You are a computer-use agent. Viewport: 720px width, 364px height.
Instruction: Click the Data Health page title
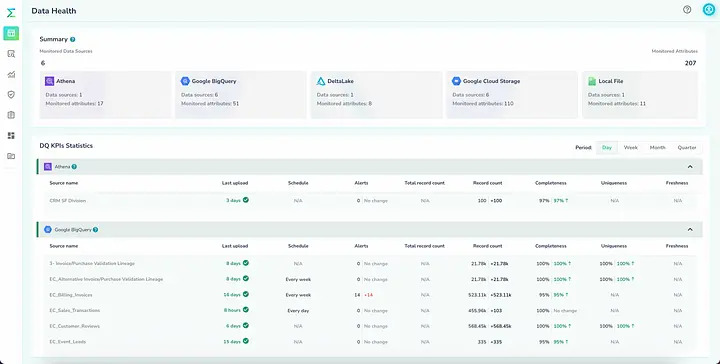click(54, 11)
